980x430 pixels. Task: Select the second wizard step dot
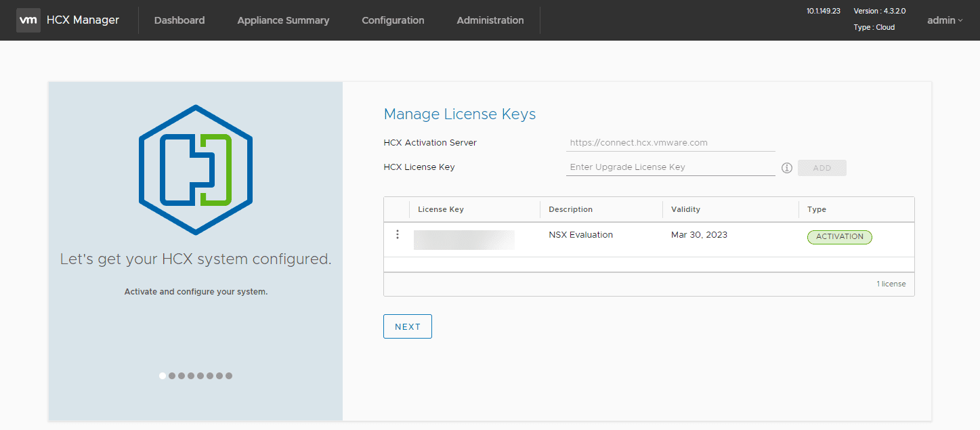(x=172, y=376)
